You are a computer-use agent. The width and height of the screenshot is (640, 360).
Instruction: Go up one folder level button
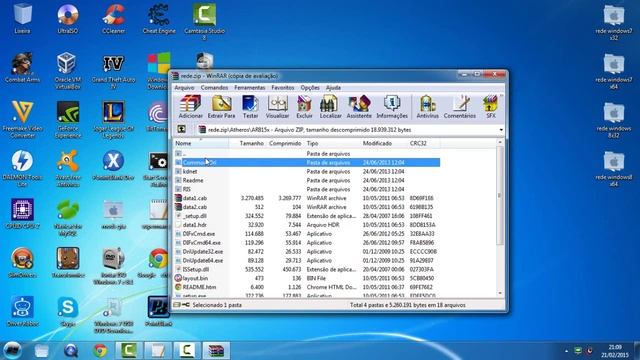[x=182, y=129]
